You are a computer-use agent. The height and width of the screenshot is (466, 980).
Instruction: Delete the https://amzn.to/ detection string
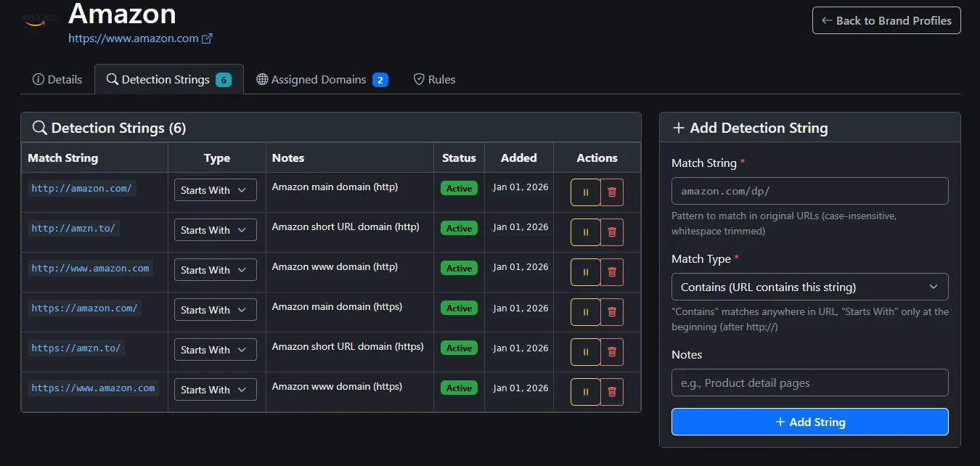click(612, 351)
